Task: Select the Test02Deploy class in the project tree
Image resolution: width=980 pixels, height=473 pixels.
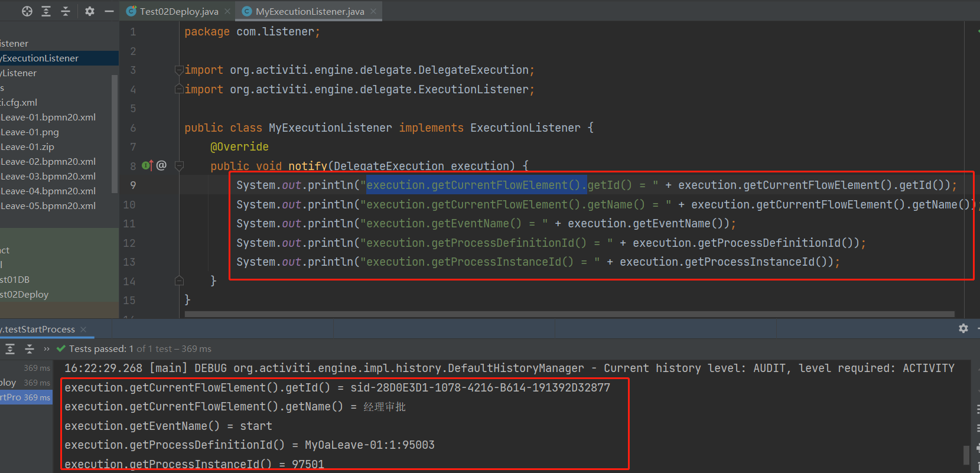Action: tap(24, 294)
